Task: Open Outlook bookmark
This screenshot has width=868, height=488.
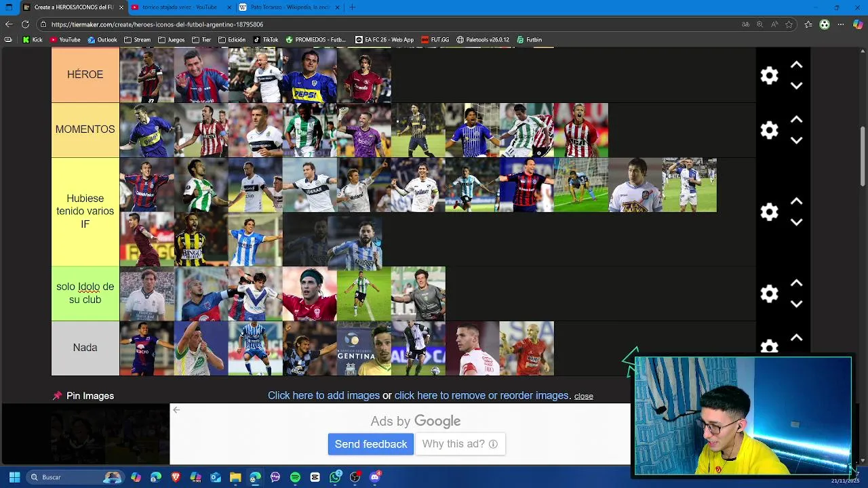Action: coord(102,40)
